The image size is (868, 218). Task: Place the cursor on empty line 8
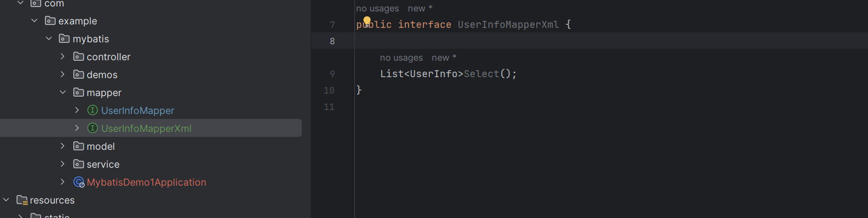(611, 41)
